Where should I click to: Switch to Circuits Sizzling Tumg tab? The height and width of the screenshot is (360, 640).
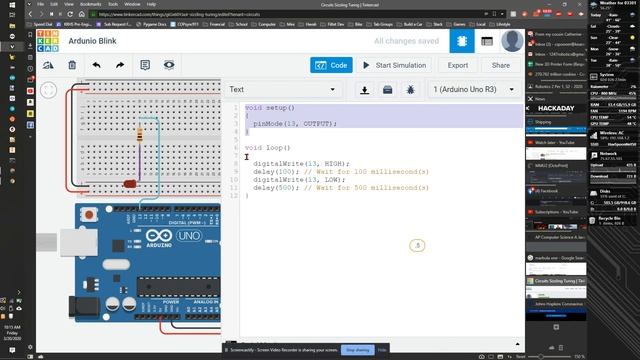pyautogui.click(x=556, y=281)
